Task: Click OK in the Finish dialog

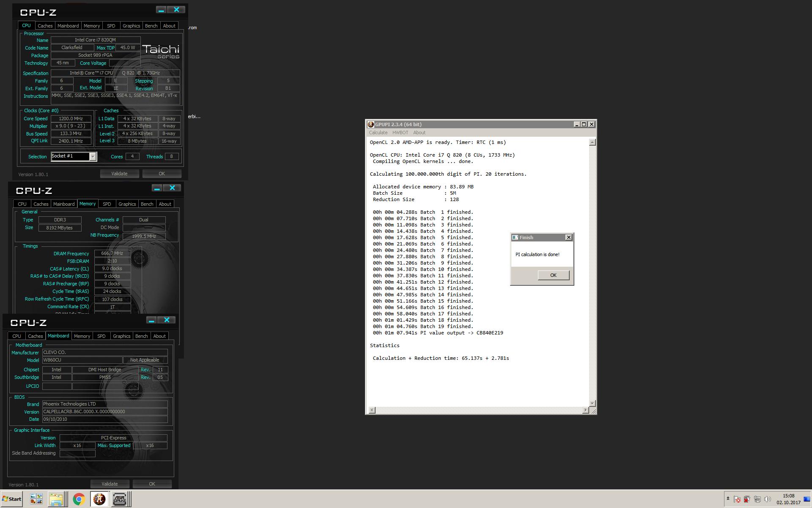Action: [553, 275]
